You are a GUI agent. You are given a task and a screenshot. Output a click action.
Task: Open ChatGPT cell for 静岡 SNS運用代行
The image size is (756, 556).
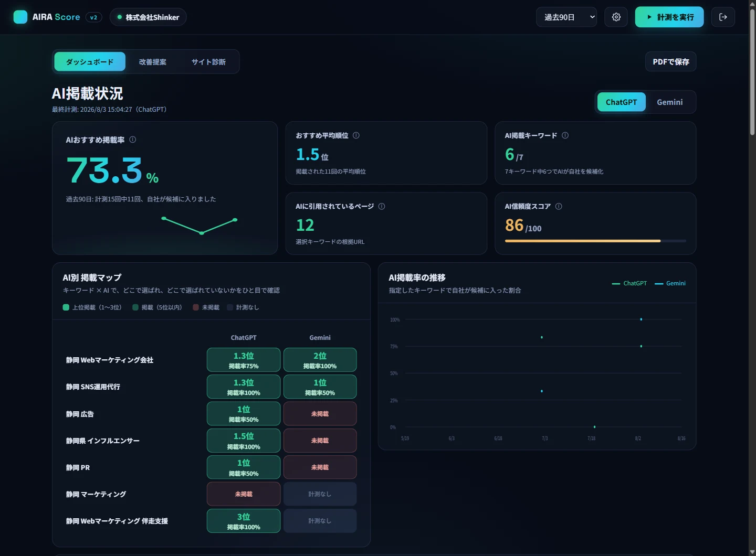244,387
